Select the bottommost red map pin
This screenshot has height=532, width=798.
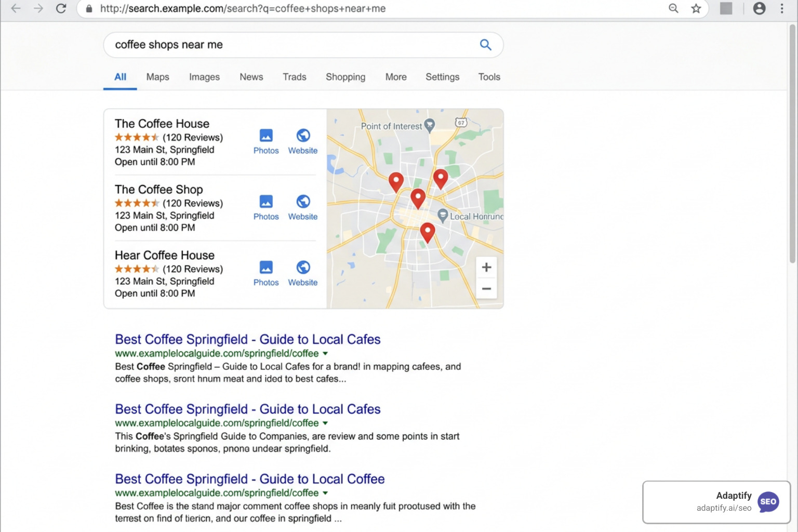pyautogui.click(x=427, y=232)
